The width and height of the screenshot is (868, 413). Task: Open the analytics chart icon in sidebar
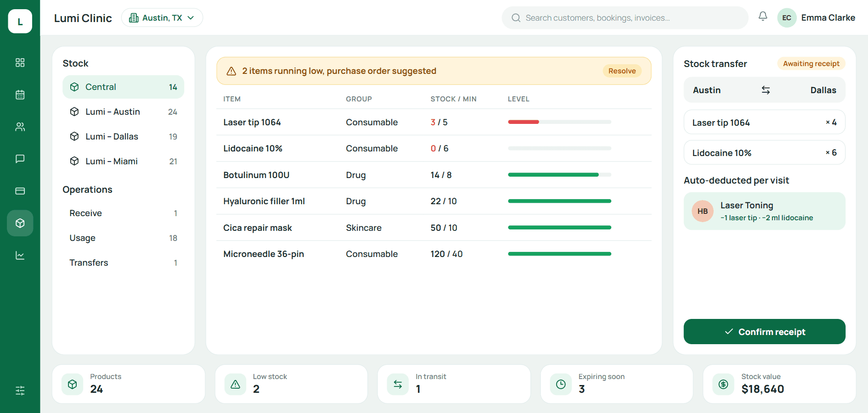(x=20, y=255)
